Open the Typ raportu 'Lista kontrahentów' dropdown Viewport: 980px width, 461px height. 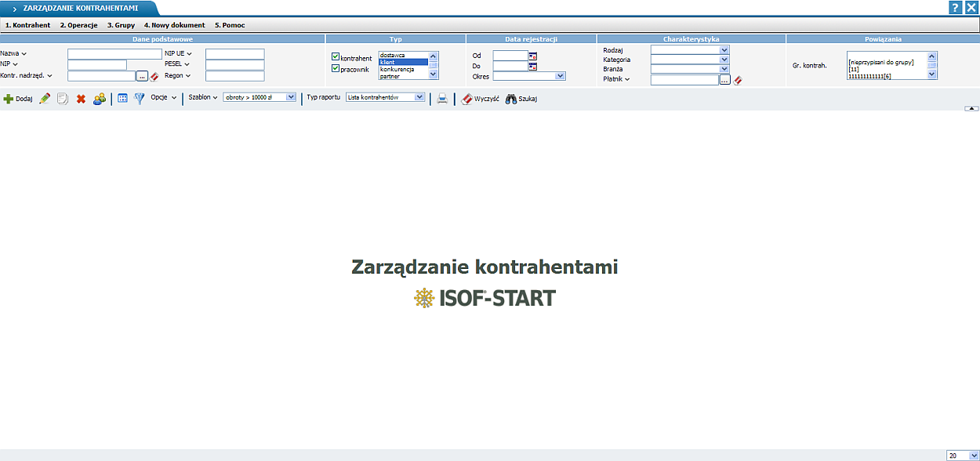385,97
